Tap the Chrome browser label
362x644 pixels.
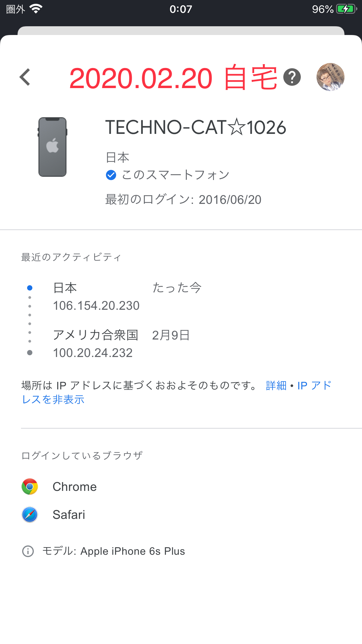tap(75, 487)
